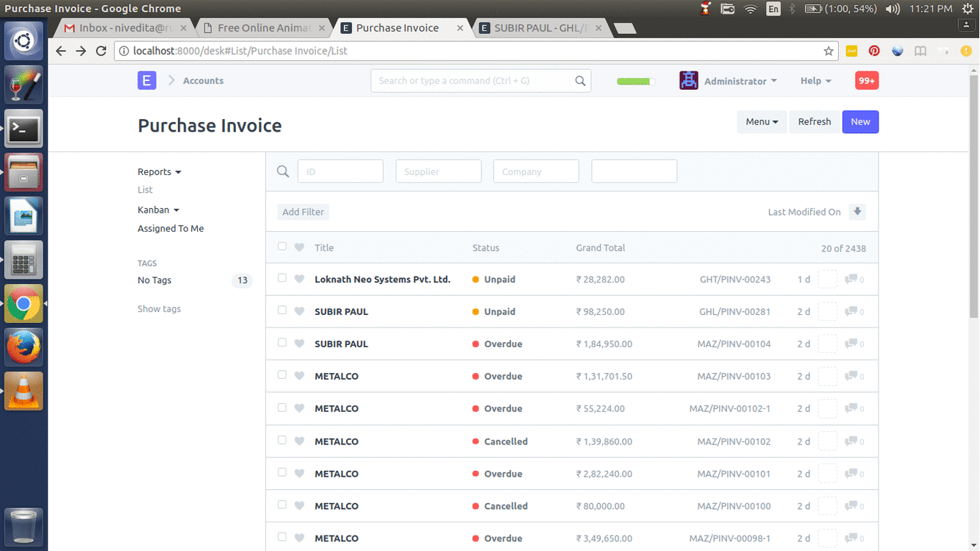Screen dimensions: 980x551
Task: Expand the Reports sidebar dropdown
Action: pyautogui.click(x=160, y=172)
